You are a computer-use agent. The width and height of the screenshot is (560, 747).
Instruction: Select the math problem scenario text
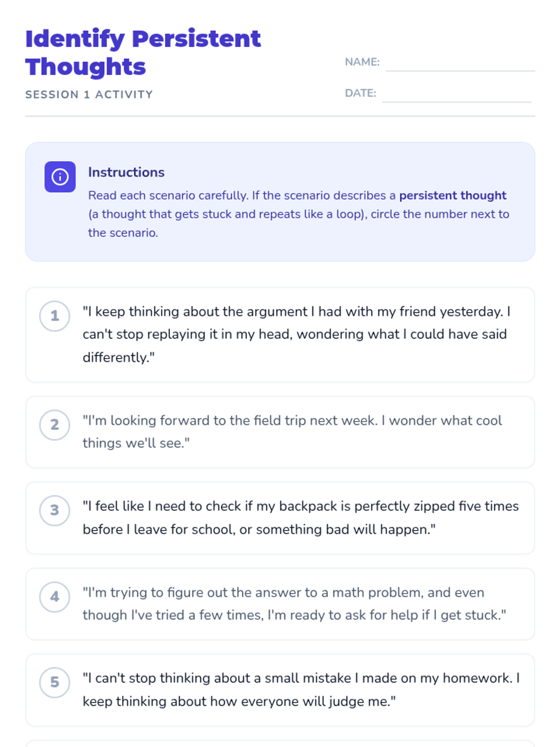pyautogui.click(x=294, y=604)
